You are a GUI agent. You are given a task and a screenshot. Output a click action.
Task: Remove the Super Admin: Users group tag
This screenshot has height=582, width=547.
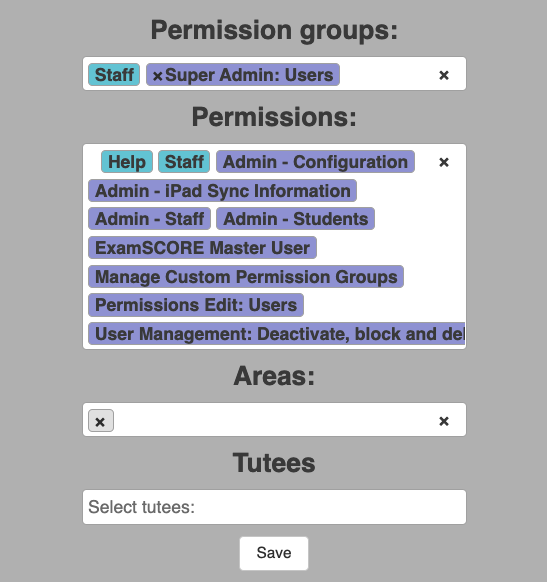(x=157, y=76)
